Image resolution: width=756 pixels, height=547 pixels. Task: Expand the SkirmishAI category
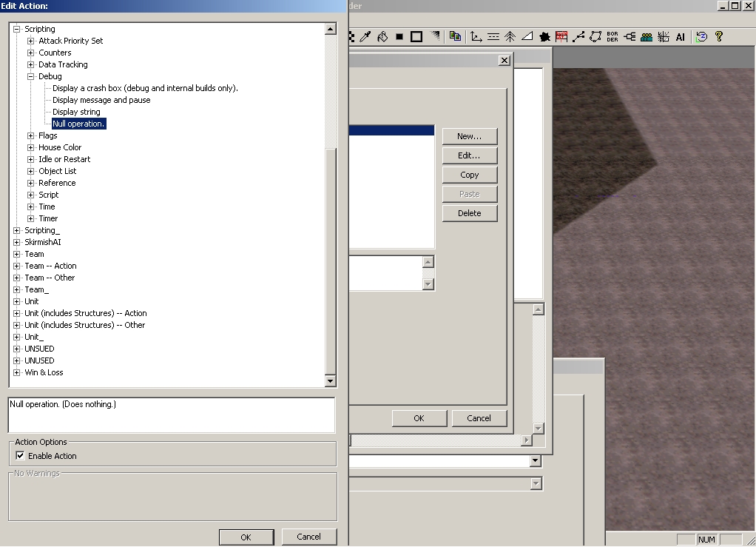point(17,242)
